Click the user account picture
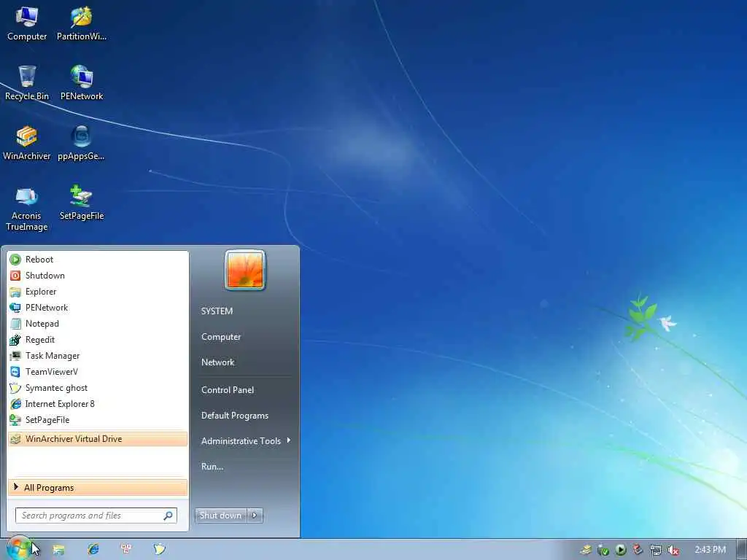This screenshot has width=747, height=560. pyautogui.click(x=245, y=270)
